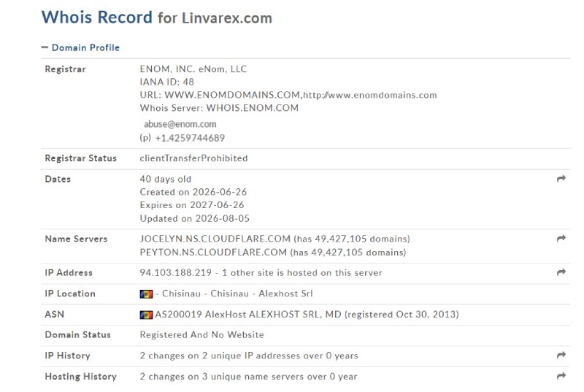
Task: Click the '40 days old' text
Action: click(x=166, y=179)
